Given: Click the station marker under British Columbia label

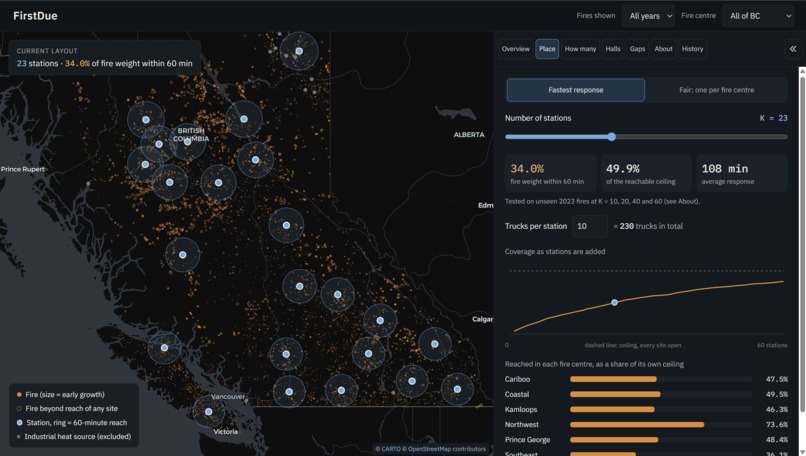Looking at the screenshot, I should tap(188, 141).
